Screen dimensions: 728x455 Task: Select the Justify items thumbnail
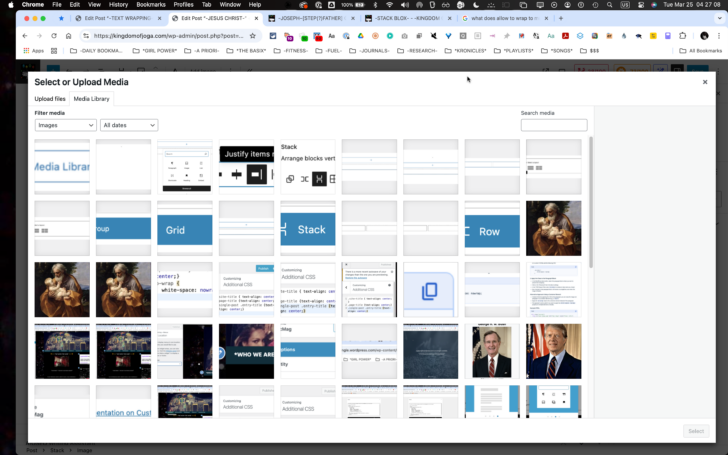246,167
